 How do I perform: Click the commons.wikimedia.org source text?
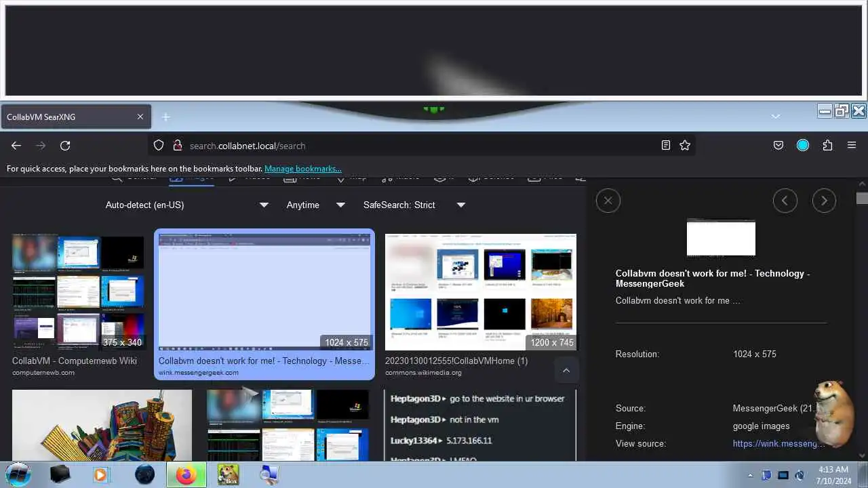(423, 372)
